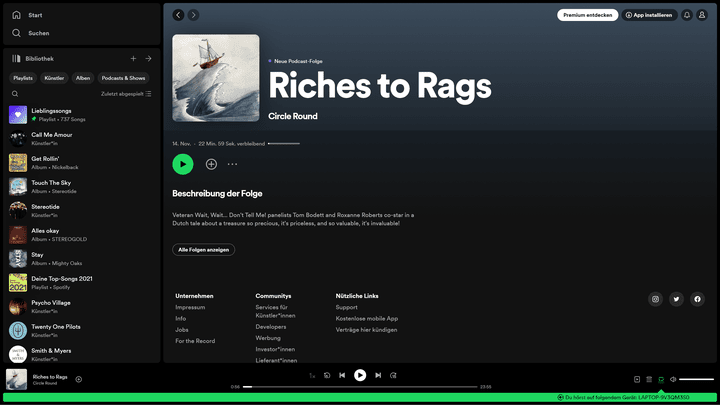Skip back 15 seconds
Screen dimensions: 720x405
[x=327, y=375]
